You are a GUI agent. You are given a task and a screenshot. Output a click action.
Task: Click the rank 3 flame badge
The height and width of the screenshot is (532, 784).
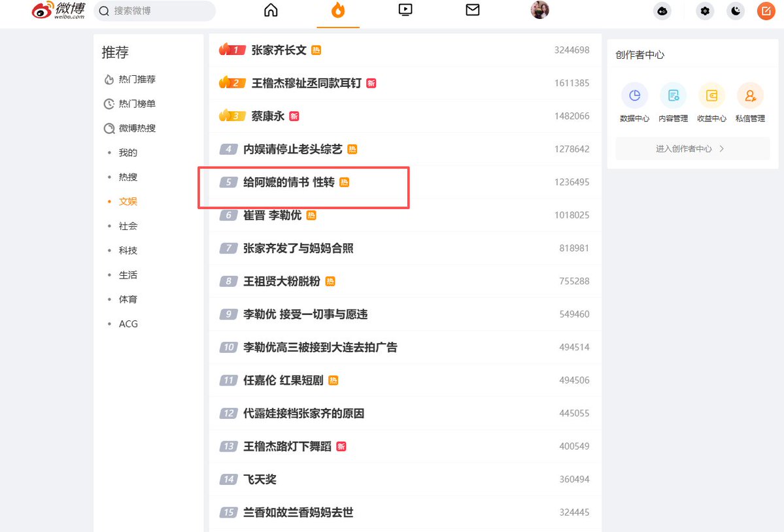[x=232, y=116]
